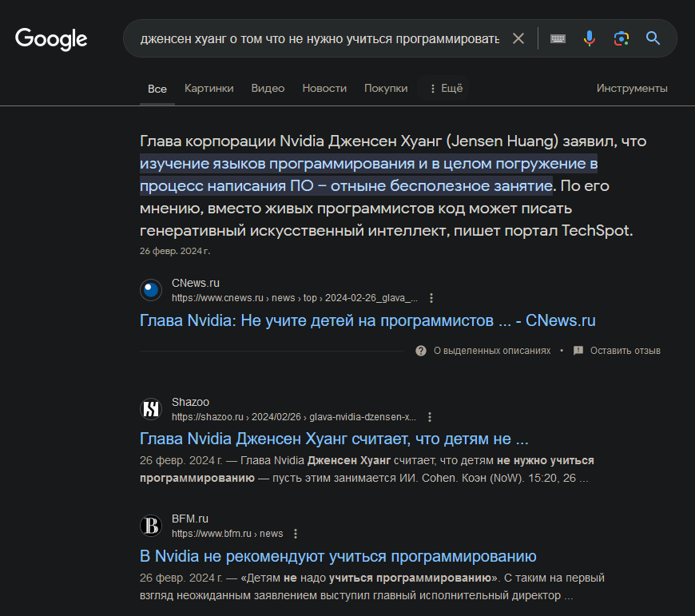
Task: Open three-dot menu for Shazoo result
Action: pos(430,417)
